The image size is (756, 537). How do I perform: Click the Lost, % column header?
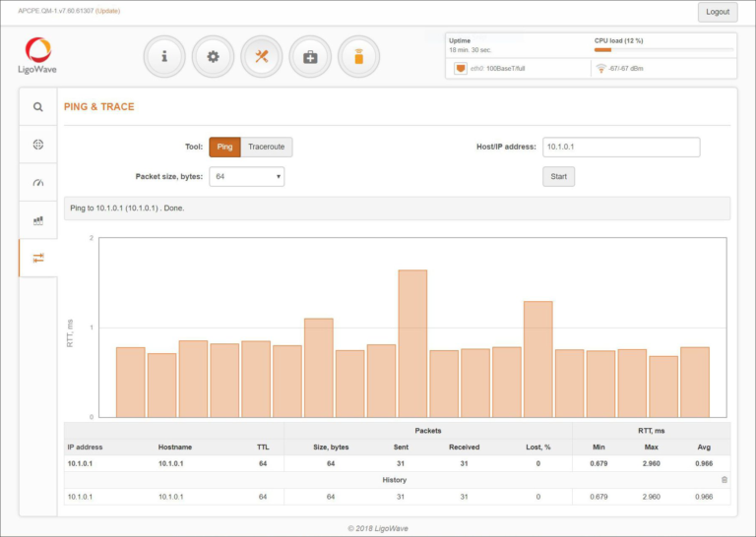(x=538, y=447)
